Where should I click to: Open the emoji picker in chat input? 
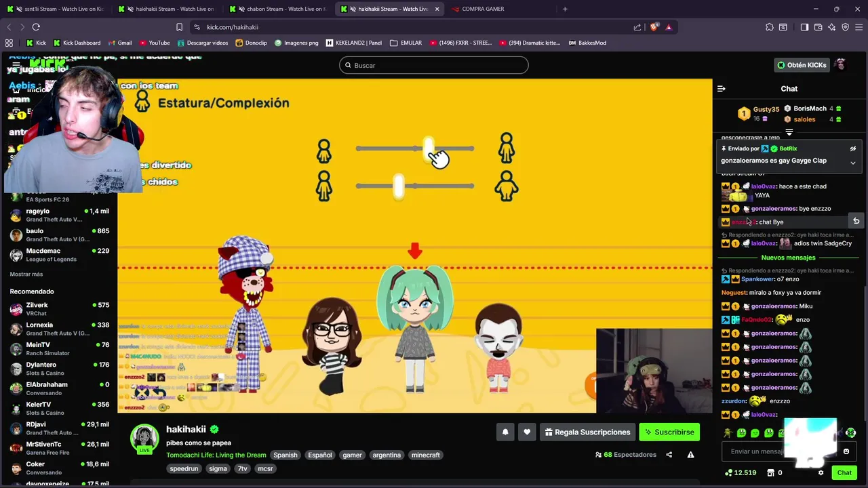click(846, 451)
